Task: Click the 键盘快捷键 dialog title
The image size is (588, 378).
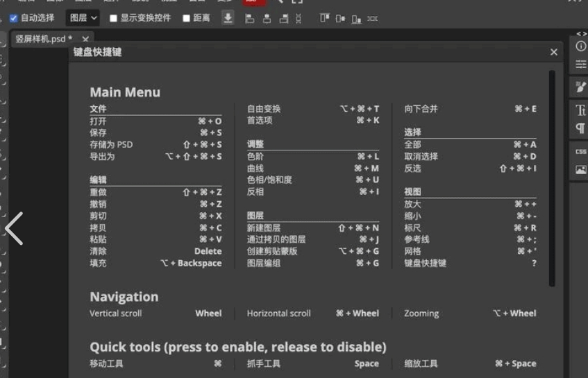Action: [97, 52]
